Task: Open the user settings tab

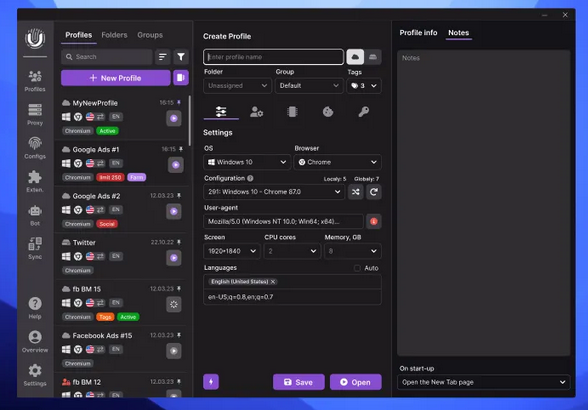Action: click(256, 111)
